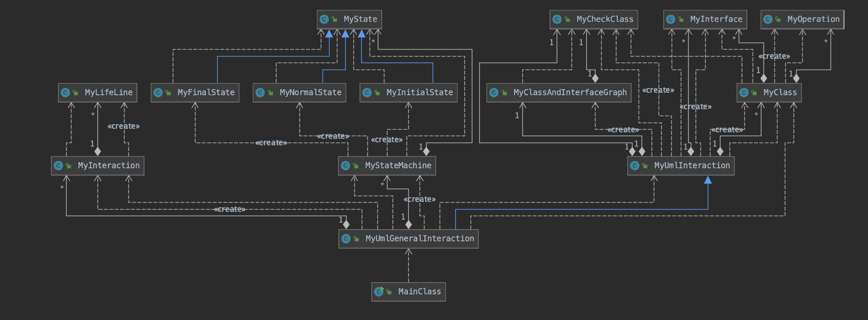This screenshot has width=868, height=320.
Task: Select the MyInteraction class node
Action: 98,166
